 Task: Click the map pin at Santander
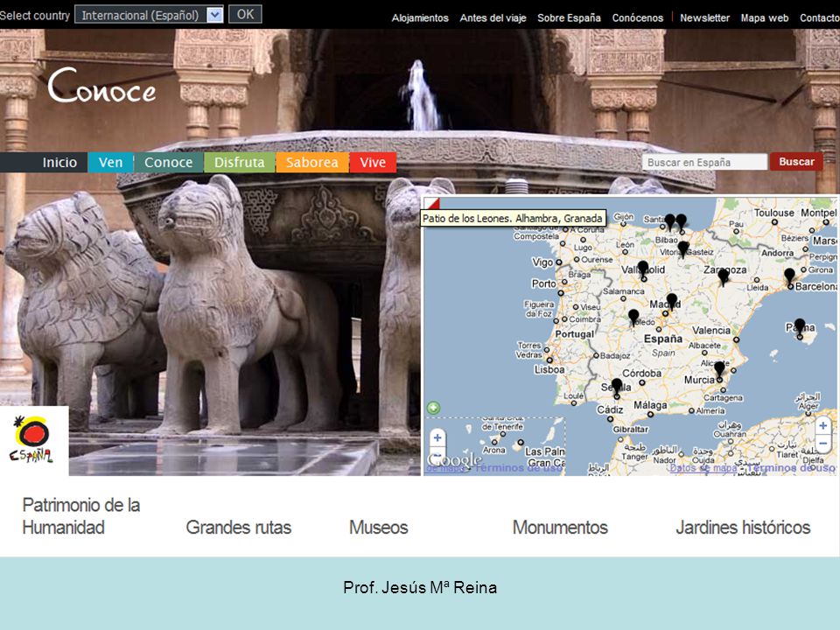coord(669,221)
